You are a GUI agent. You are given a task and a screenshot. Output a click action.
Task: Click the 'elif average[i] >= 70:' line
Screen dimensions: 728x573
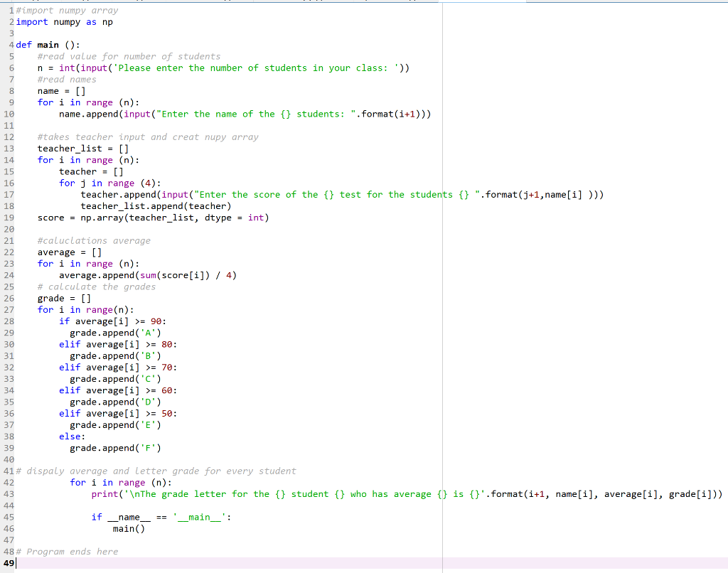[118, 368]
